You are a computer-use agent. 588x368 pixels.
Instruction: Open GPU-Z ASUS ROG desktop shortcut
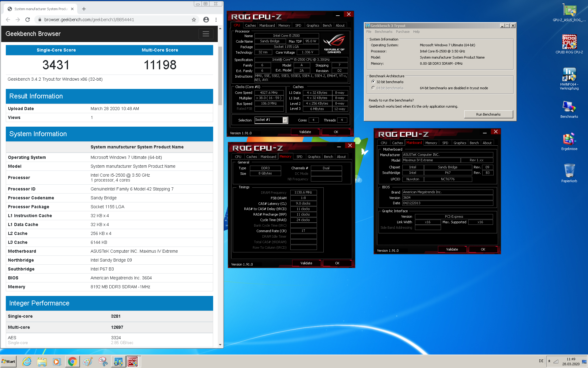pos(569,12)
